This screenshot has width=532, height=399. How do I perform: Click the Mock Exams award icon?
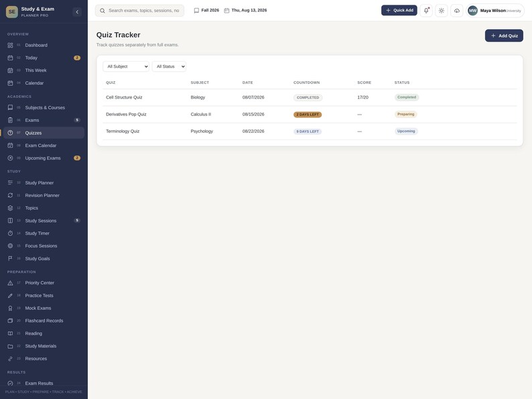(x=10, y=308)
